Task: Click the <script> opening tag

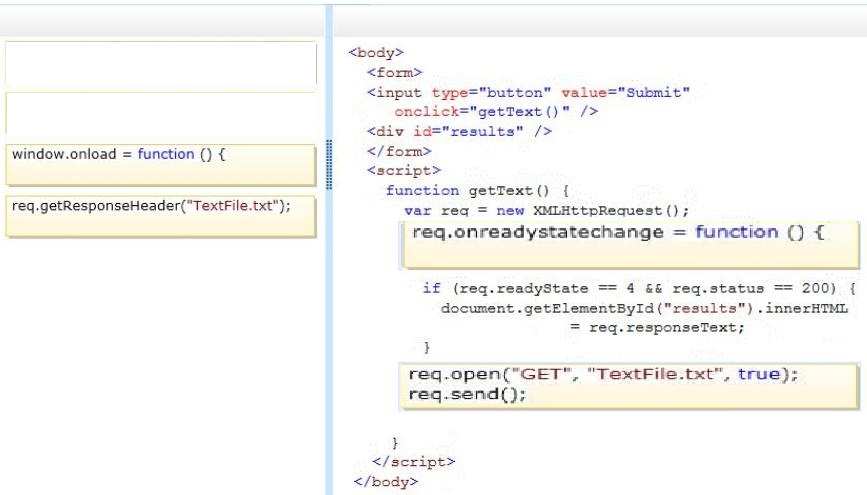Action: (x=404, y=170)
